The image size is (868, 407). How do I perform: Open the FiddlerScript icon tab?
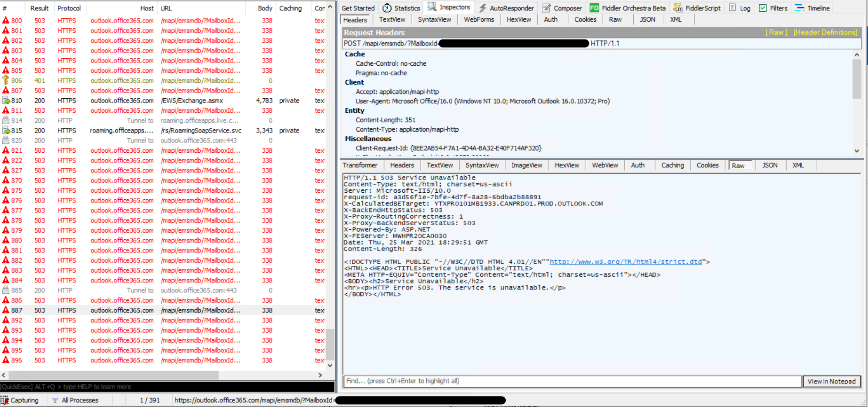point(678,8)
